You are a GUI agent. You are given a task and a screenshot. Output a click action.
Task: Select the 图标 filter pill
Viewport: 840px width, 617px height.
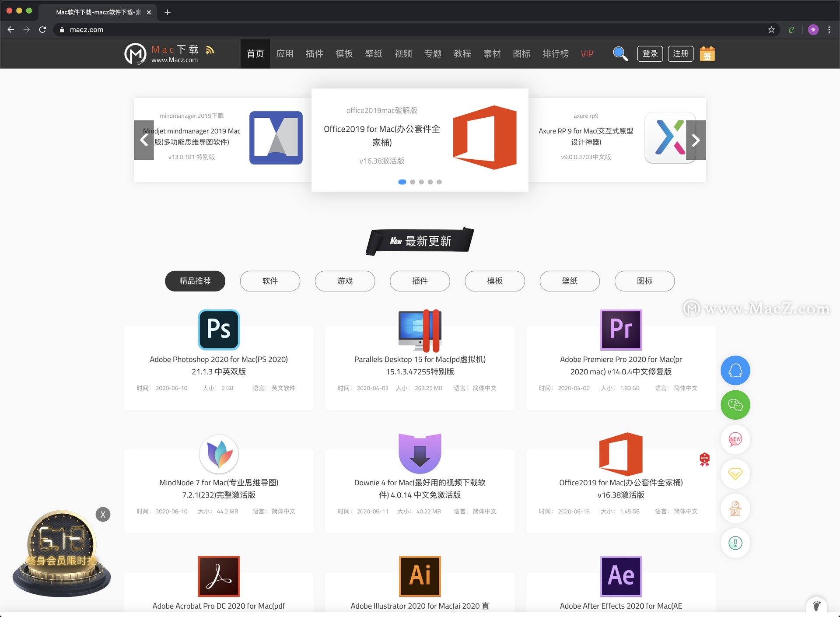pyautogui.click(x=645, y=281)
